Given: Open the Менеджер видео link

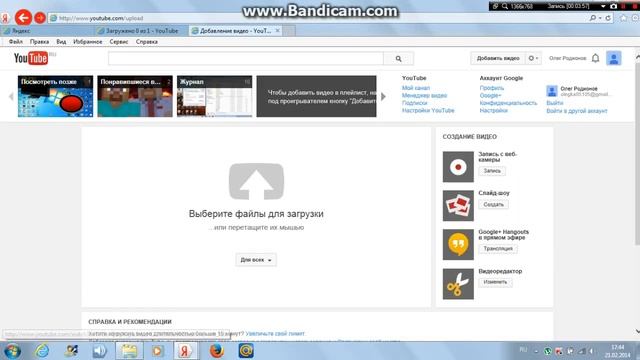Looking at the screenshot, I should 424,96.
